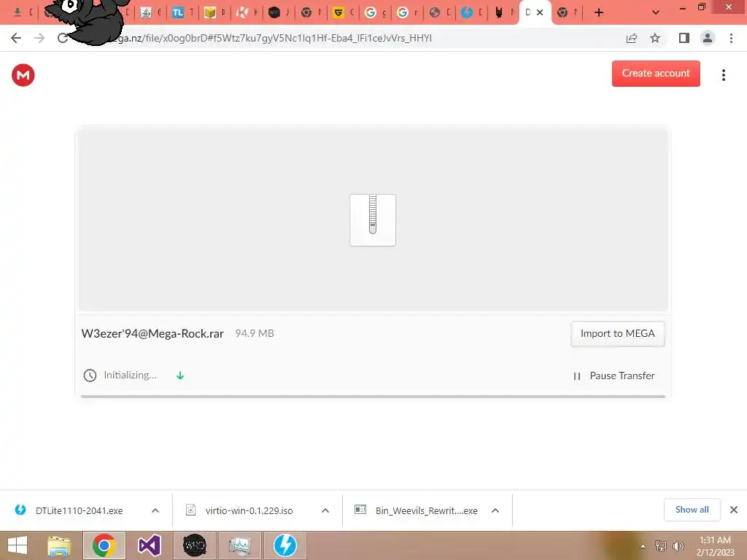Viewport: 747px width, 560px height.
Task: Open the Chrome side panel
Action: [x=684, y=38]
